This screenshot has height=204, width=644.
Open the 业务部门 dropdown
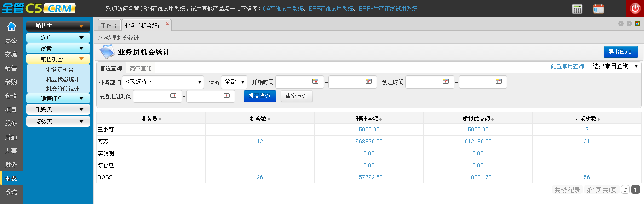[x=163, y=82]
